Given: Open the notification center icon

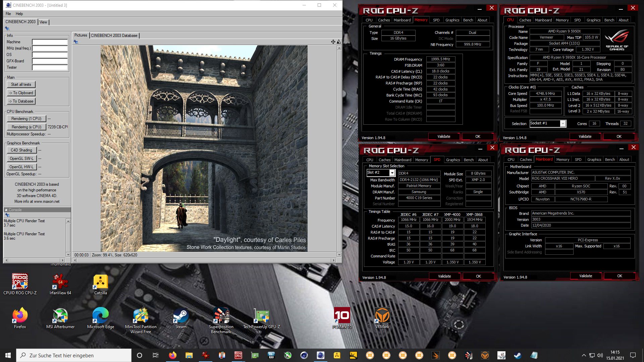Looking at the screenshot, I should [x=633, y=355].
